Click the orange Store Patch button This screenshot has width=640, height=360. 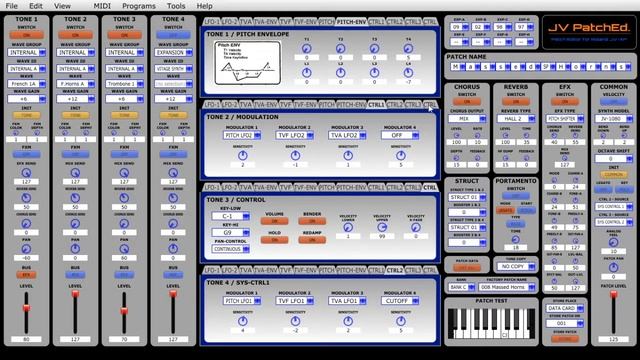point(564,339)
